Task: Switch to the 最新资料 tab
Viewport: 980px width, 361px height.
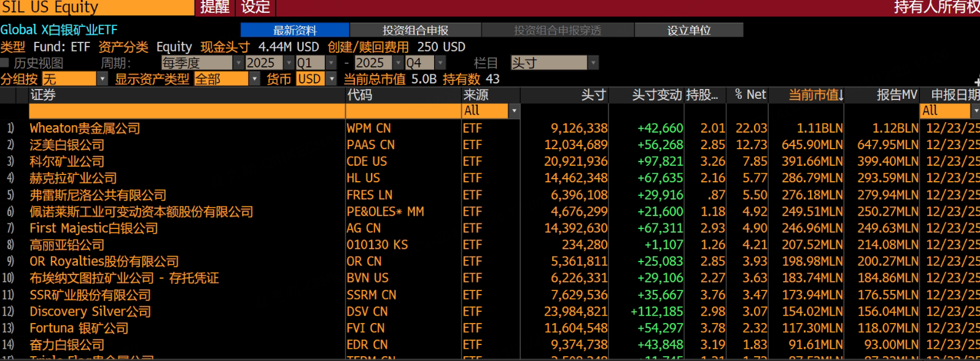Action: [x=295, y=30]
